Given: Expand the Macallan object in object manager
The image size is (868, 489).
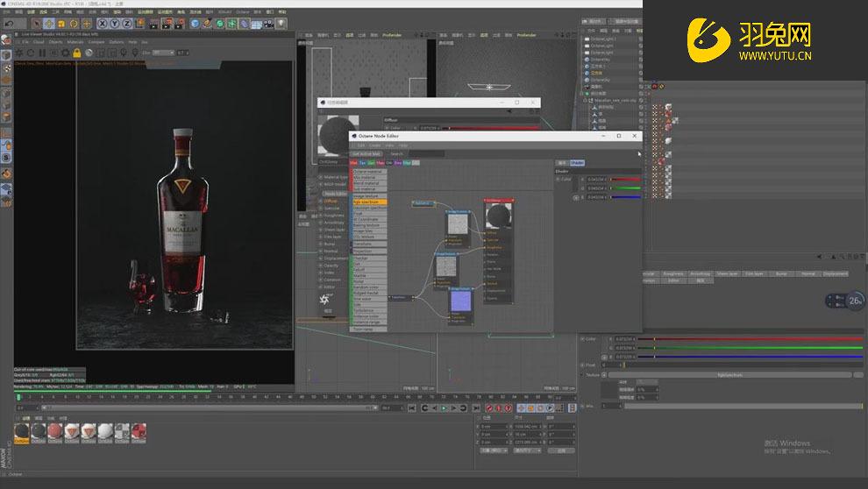Looking at the screenshot, I should coord(586,101).
